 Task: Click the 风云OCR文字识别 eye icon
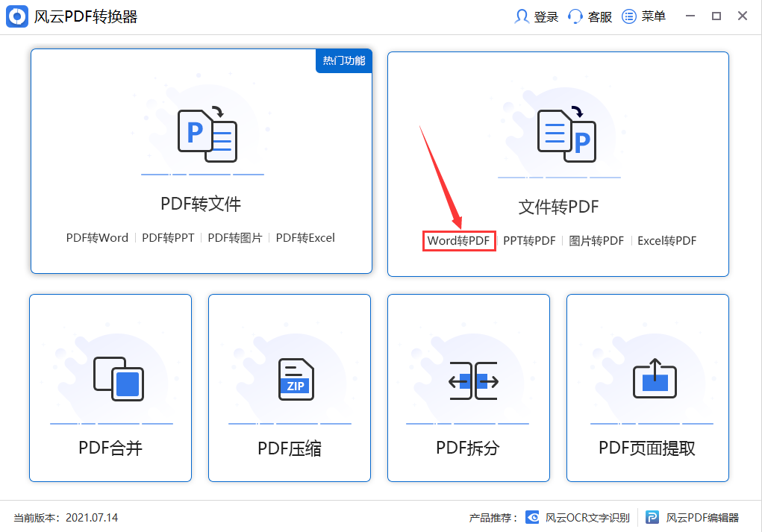click(532, 517)
